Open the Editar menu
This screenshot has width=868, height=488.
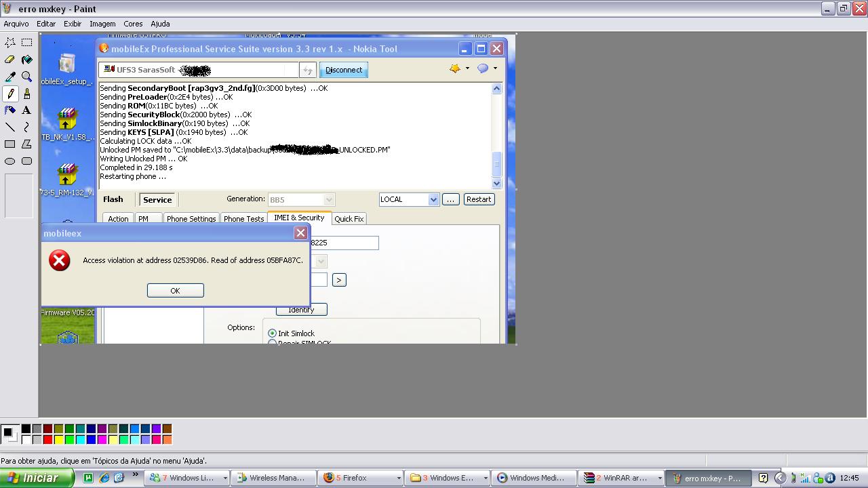[46, 24]
